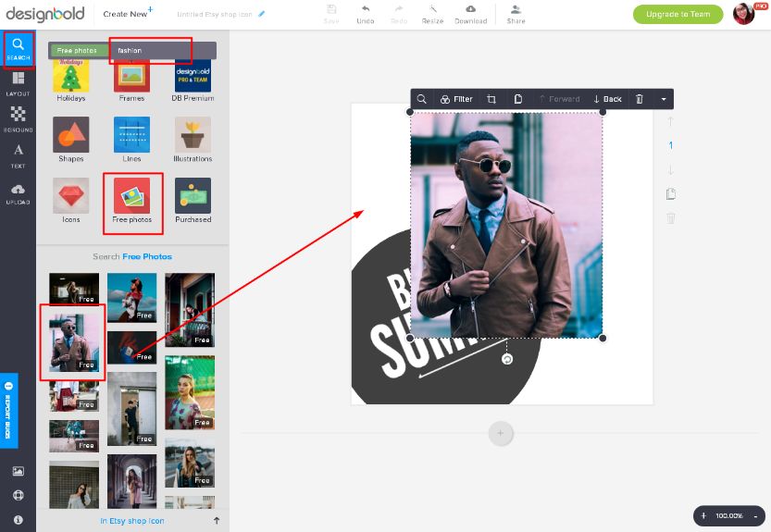Open the user profile avatar menu

click(744, 14)
